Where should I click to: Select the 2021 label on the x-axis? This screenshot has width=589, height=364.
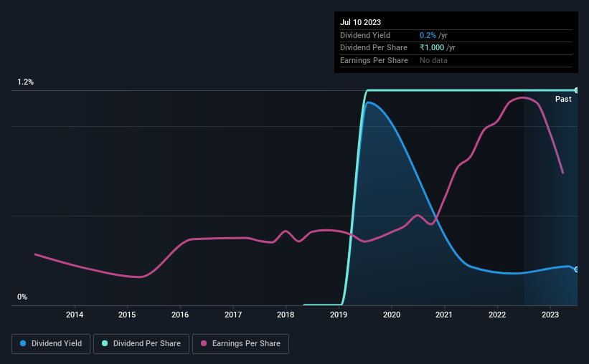click(444, 315)
